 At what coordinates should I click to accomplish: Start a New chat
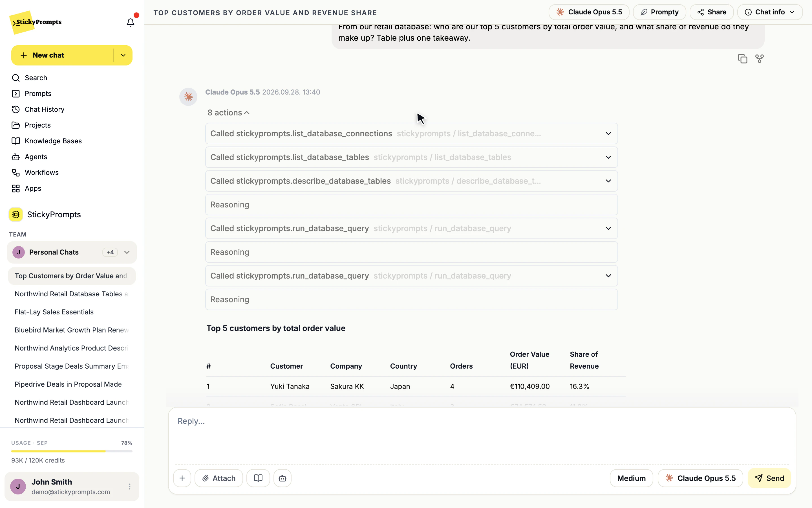click(62, 55)
